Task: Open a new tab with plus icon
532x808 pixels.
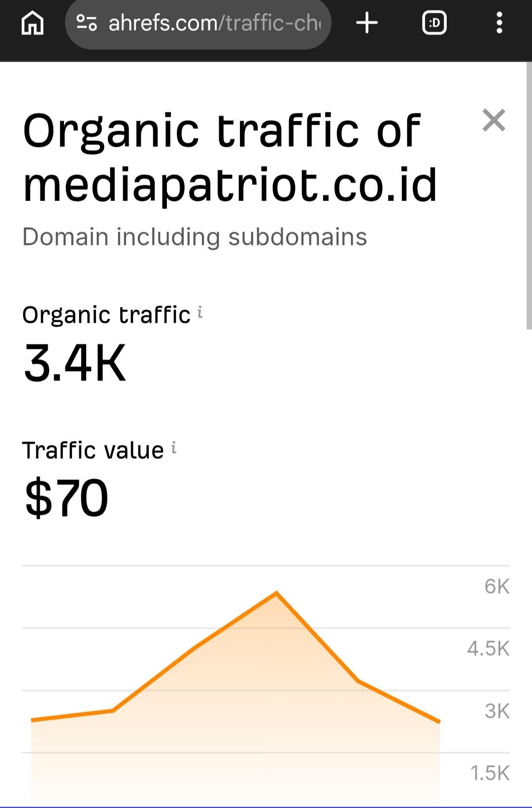Action: pyautogui.click(x=367, y=23)
